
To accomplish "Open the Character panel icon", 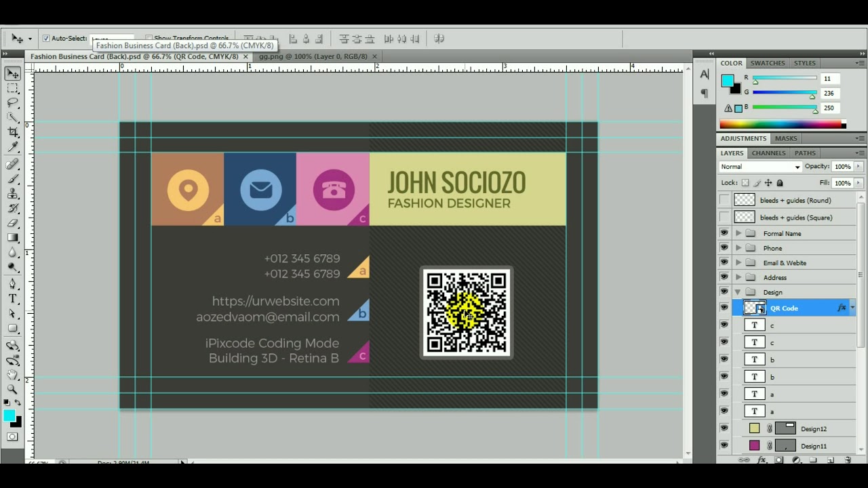I will click(x=705, y=75).
